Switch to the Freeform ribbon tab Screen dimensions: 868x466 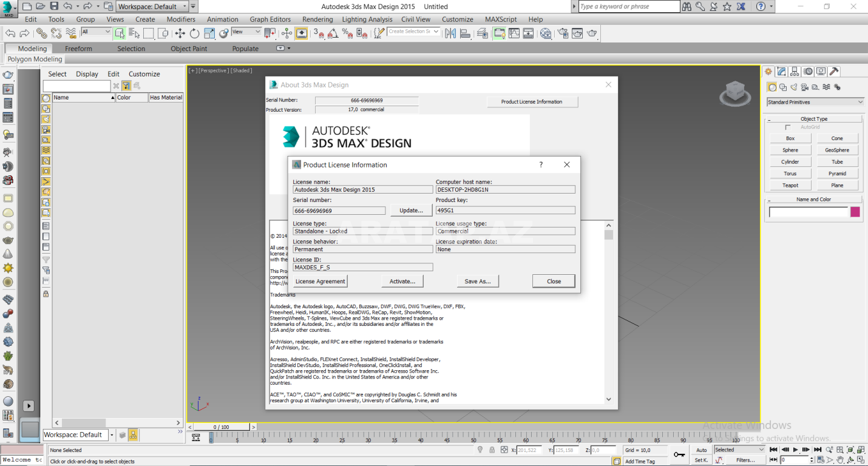click(78, 49)
